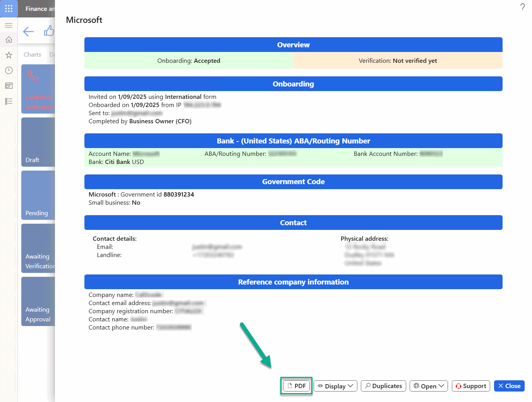Open the Display dropdown

tap(335, 386)
